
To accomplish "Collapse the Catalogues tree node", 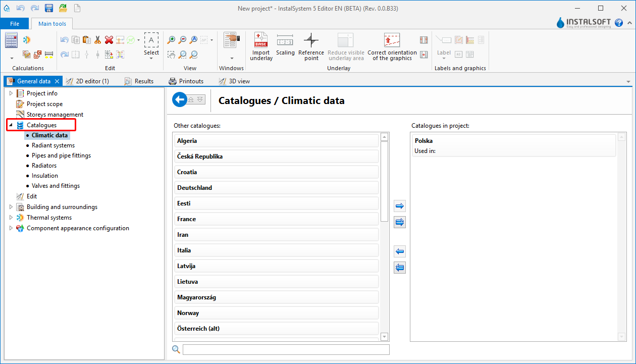I will coord(11,125).
